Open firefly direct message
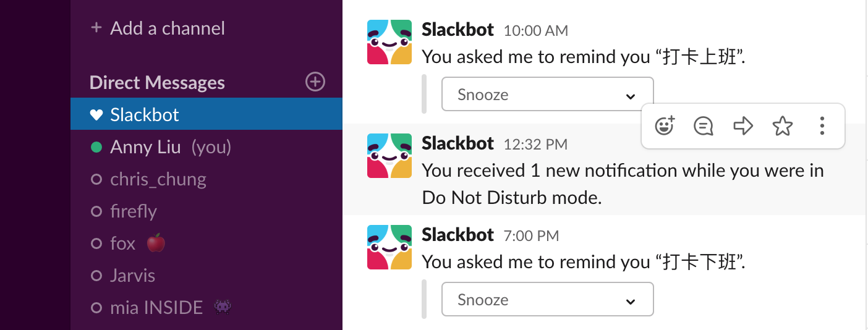This screenshot has height=330, width=868. (x=206, y=211)
